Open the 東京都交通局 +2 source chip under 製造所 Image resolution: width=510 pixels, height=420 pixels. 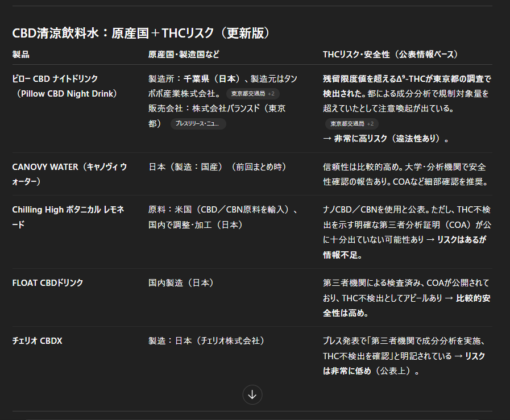pyautogui.click(x=252, y=94)
